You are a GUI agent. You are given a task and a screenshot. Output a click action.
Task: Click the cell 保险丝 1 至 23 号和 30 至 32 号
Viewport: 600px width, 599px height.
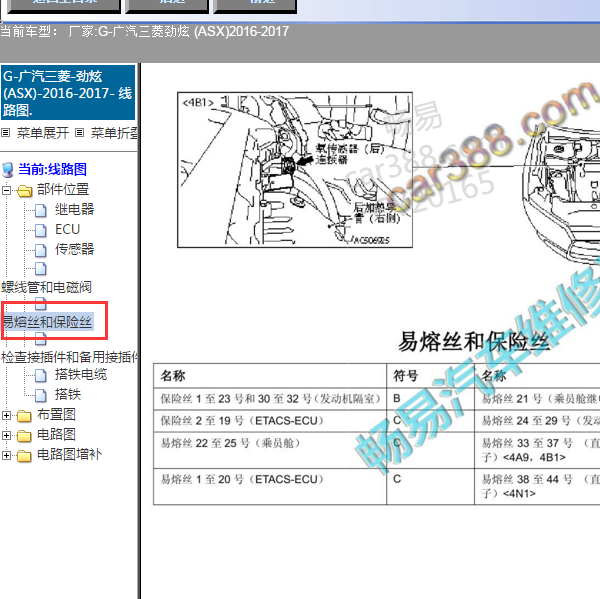coord(270,399)
